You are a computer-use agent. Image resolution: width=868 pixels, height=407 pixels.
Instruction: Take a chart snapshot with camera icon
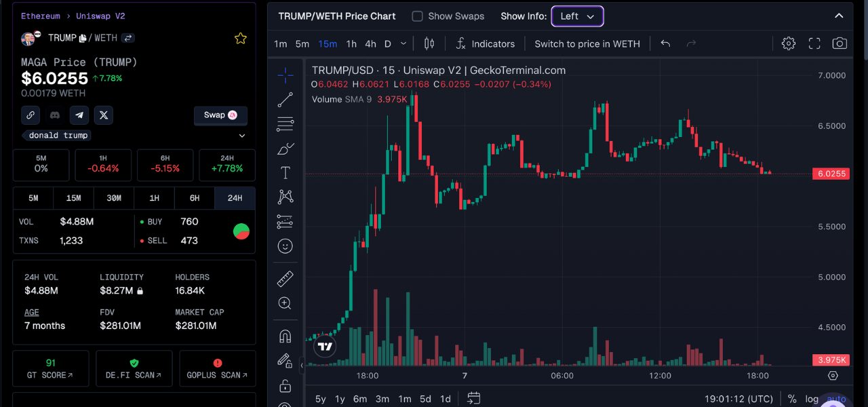(840, 43)
